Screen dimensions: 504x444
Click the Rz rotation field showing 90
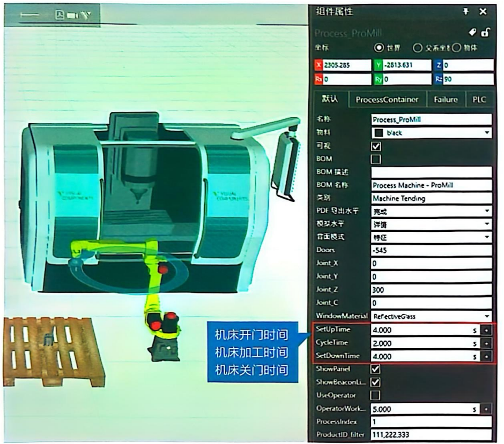(468, 79)
